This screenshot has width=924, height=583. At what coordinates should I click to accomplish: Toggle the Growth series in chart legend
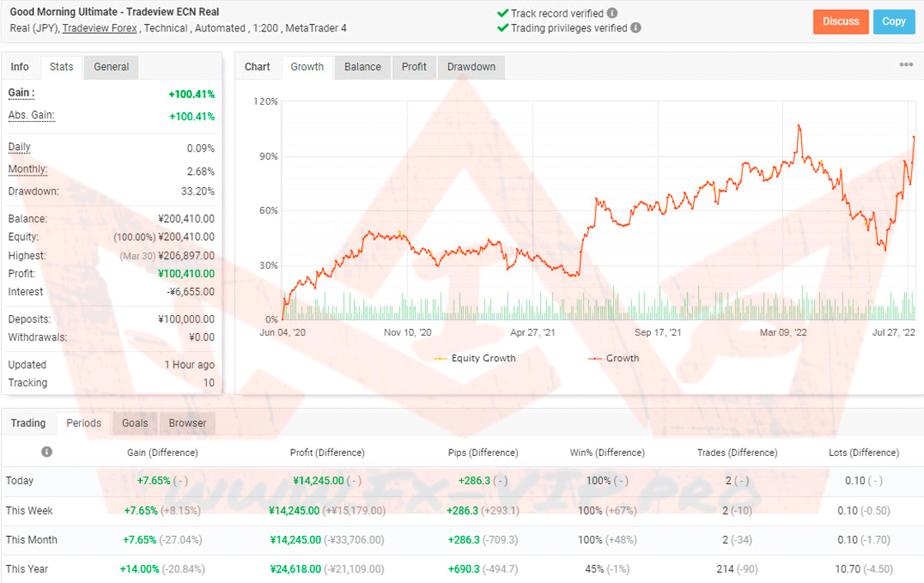pyautogui.click(x=614, y=359)
